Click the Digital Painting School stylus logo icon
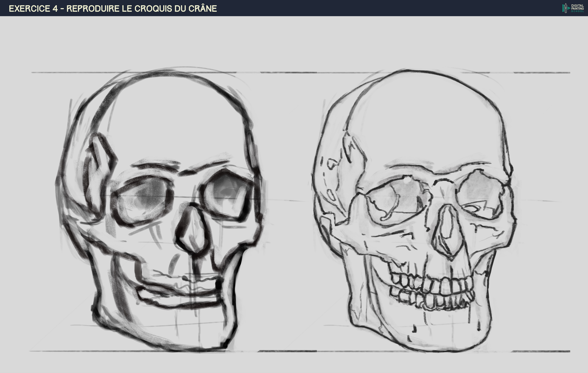588x373 pixels. pos(565,8)
